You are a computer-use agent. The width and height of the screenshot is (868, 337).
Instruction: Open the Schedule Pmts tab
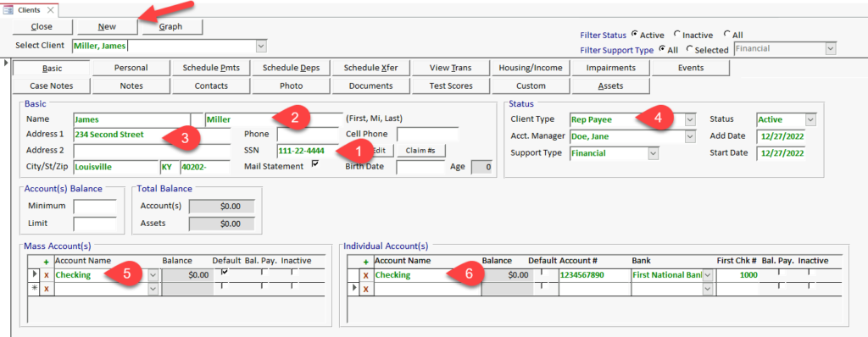pos(211,68)
